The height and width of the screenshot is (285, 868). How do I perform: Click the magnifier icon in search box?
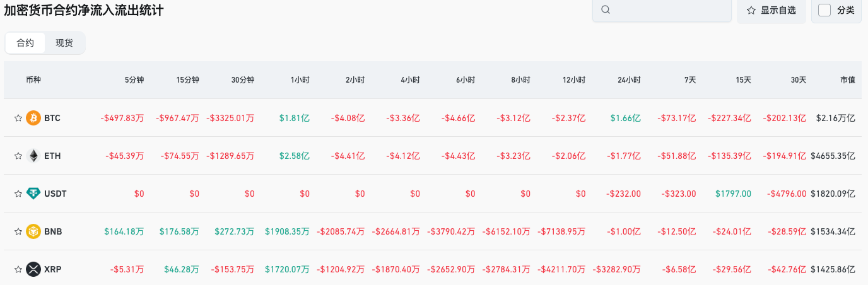[606, 10]
